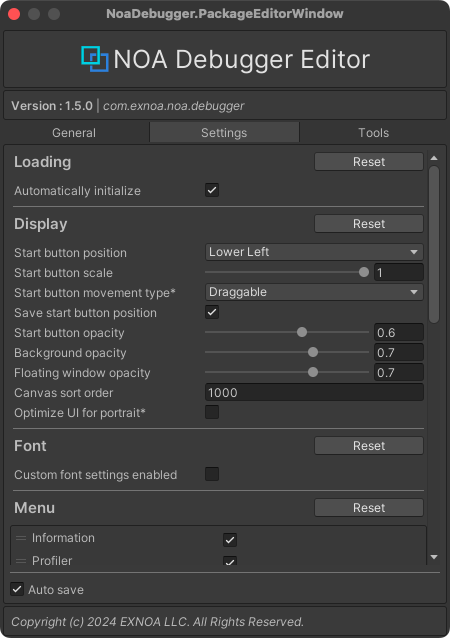Image resolution: width=450 pixels, height=638 pixels.
Task: Toggle Save start button position checkbox
Action: (212, 312)
